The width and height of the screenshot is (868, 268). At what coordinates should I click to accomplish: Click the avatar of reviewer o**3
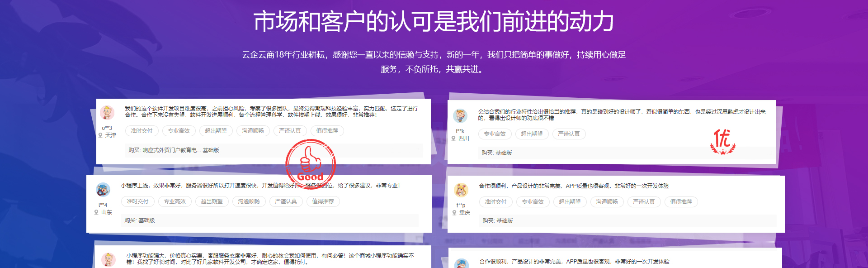(x=107, y=112)
